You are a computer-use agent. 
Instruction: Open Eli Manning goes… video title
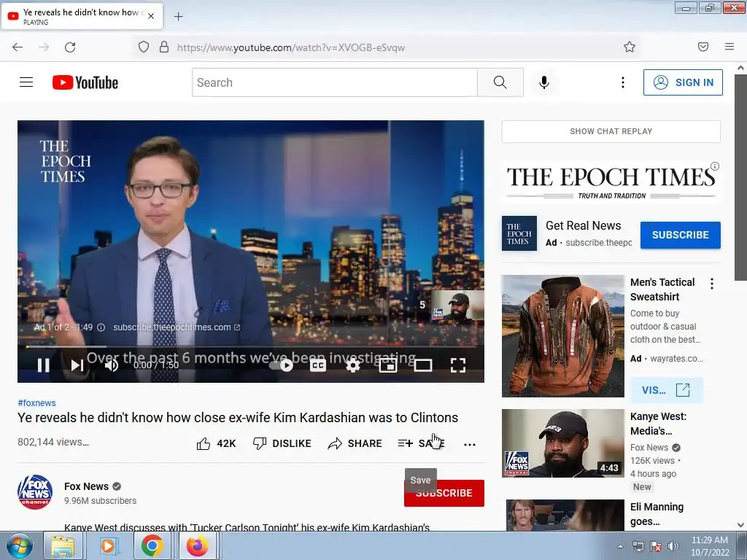(657, 514)
